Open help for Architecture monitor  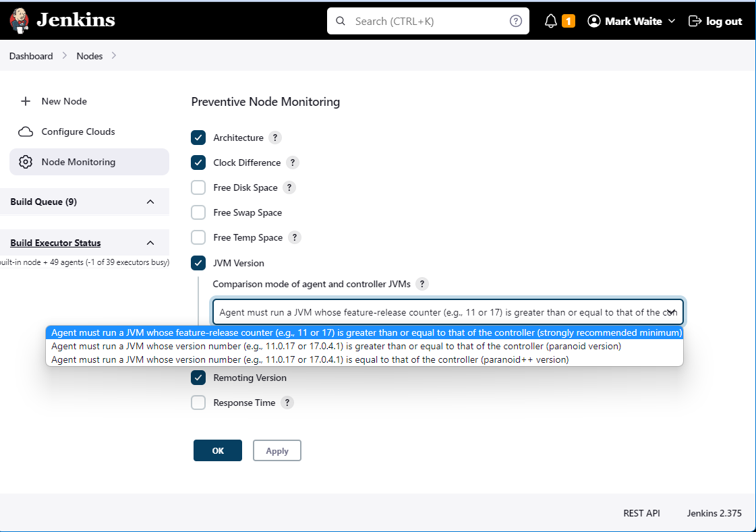click(x=275, y=138)
